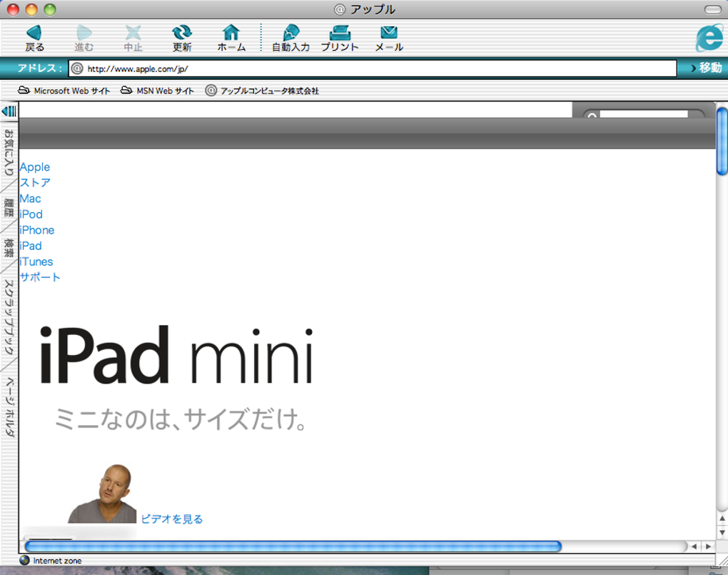Go to Home (ホーム) page icon

tap(231, 38)
